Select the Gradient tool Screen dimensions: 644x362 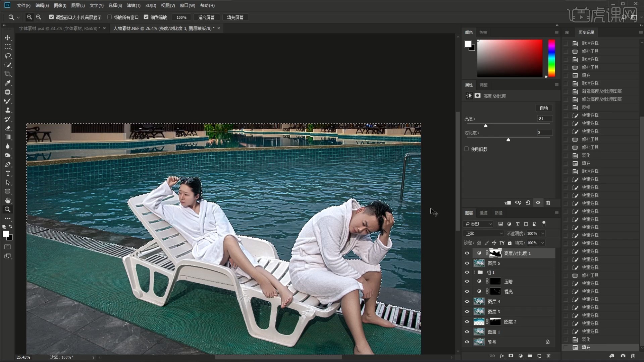coord(8,137)
